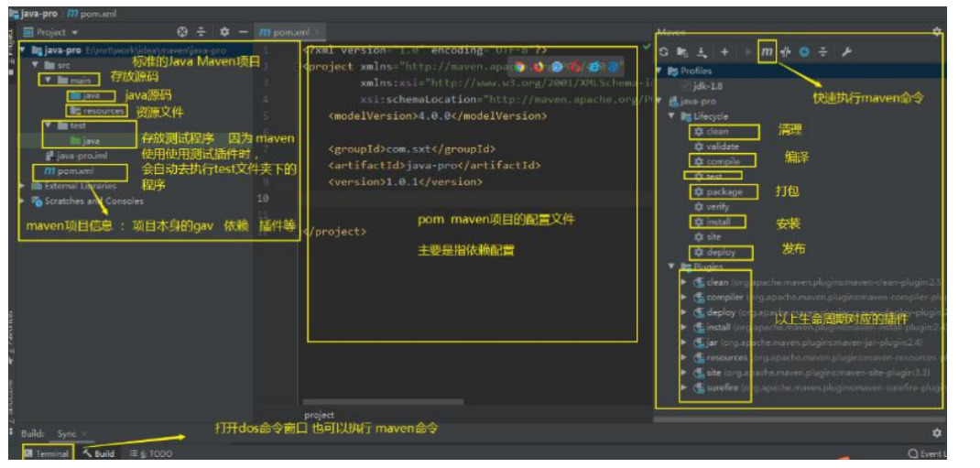Select java-pro.iml file
The image size is (980, 468).
click(76, 157)
